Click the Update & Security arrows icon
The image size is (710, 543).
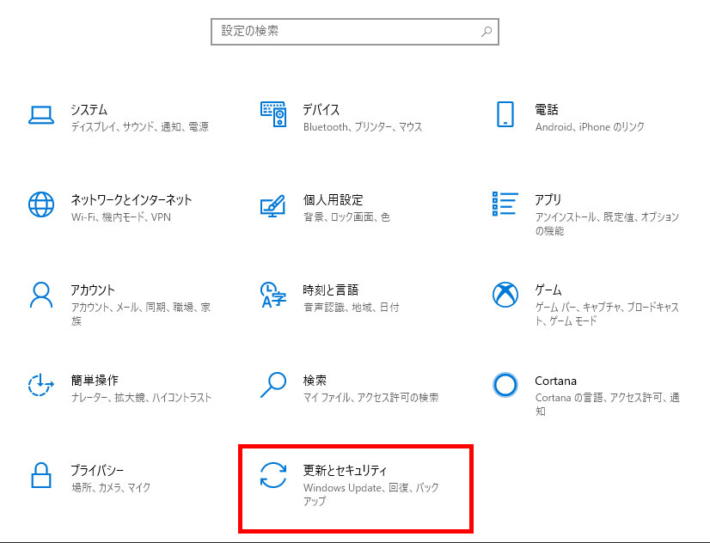[273, 475]
